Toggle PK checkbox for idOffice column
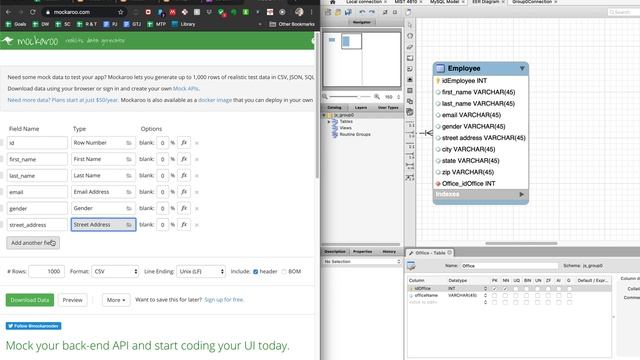Screen dimensions: 640x360 point(495,289)
